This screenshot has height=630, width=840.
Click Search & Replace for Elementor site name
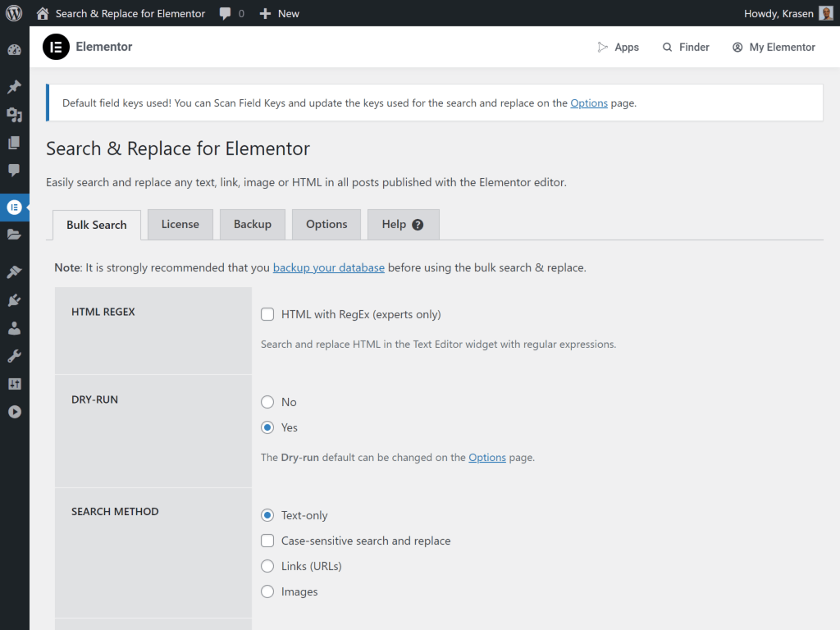pos(130,13)
